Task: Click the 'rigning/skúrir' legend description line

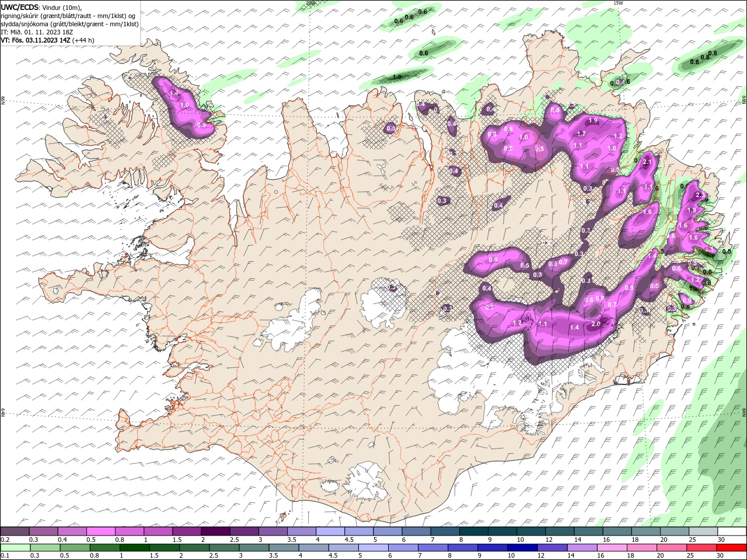Action: [68, 16]
